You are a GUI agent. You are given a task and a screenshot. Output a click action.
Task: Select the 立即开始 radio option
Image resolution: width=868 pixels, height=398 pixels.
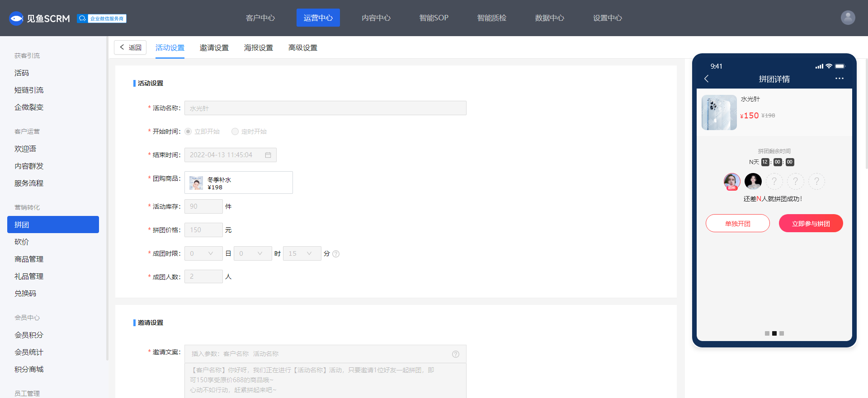coord(188,131)
